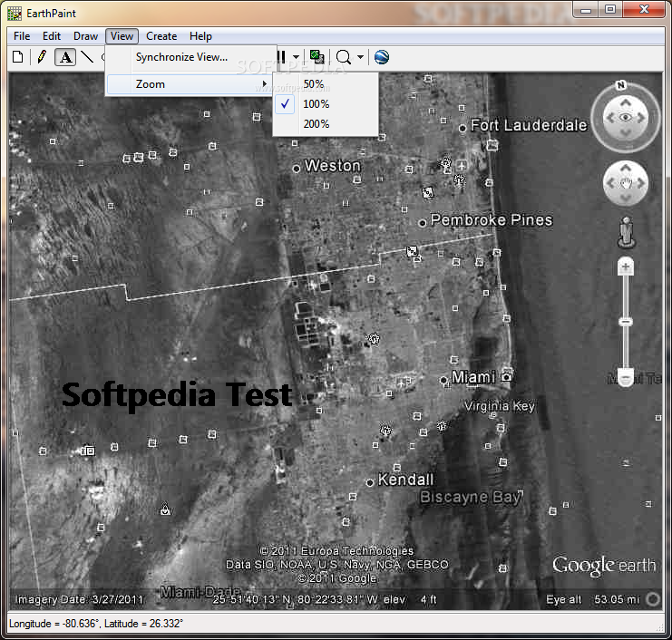Click the Biscayne Bay label
The image size is (672, 640).
472,497
